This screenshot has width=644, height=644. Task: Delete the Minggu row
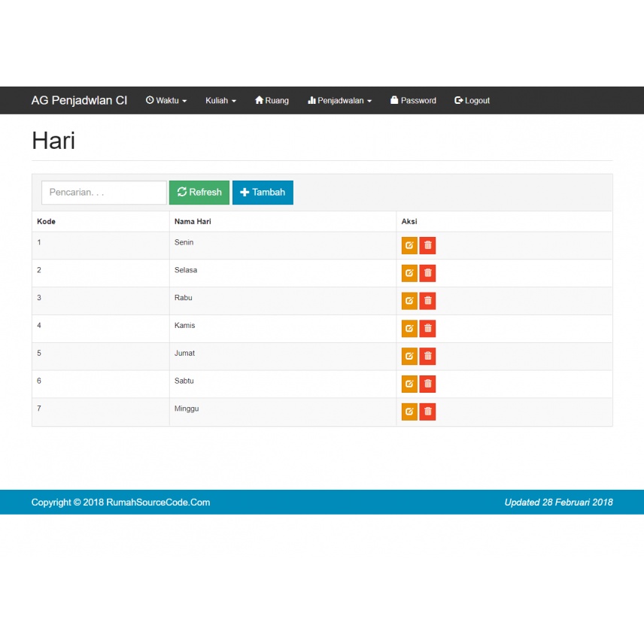427,412
